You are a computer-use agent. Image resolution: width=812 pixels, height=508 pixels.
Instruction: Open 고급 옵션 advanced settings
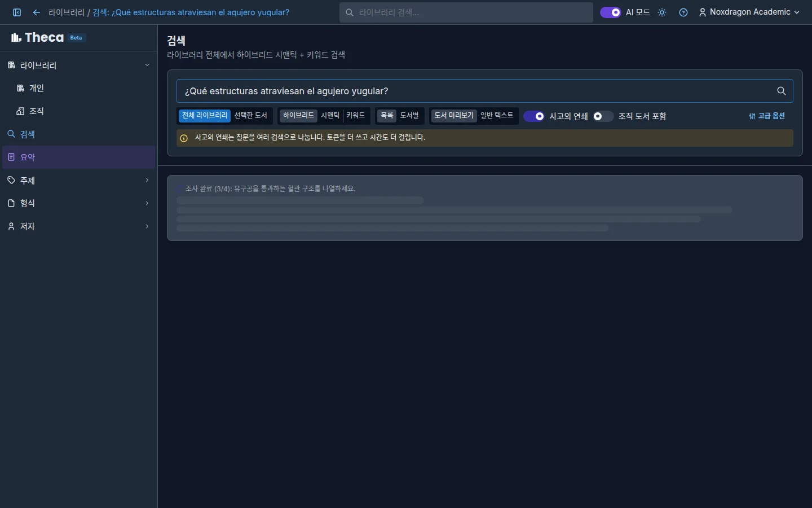click(x=767, y=116)
